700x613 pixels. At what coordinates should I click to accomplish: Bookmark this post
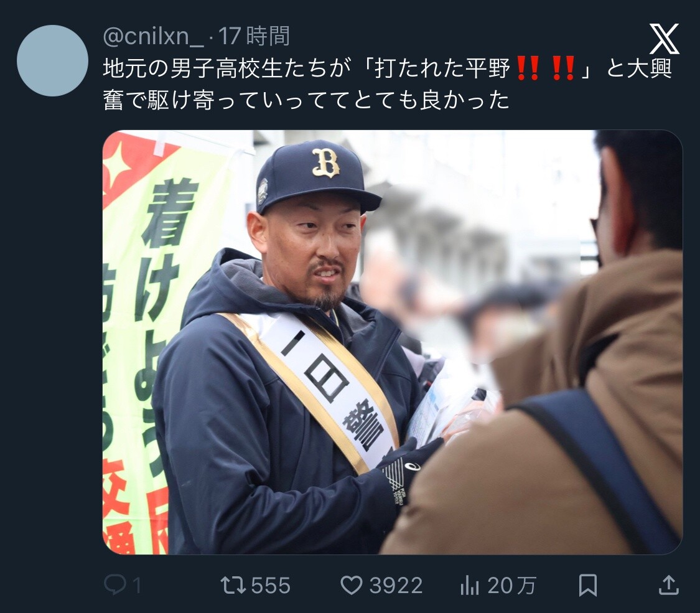[587, 586]
